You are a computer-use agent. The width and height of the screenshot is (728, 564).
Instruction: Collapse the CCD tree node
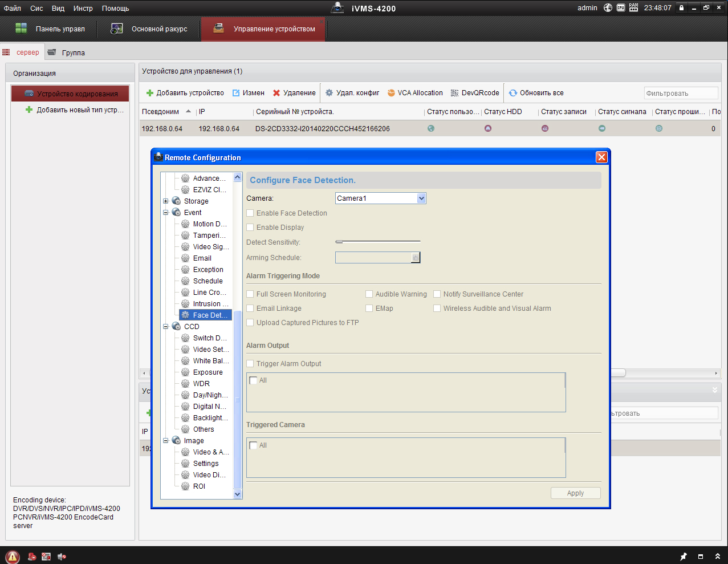(166, 327)
